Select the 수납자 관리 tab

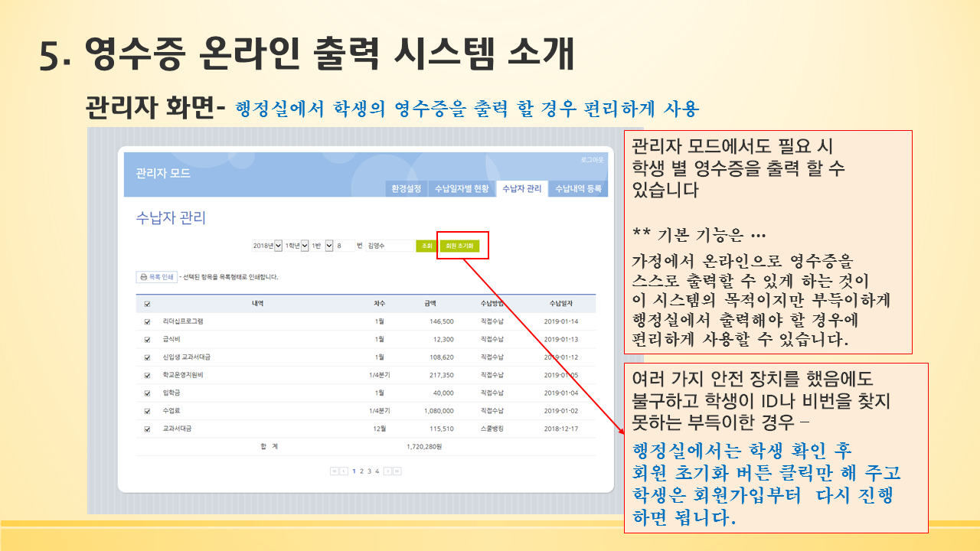(522, 188)
